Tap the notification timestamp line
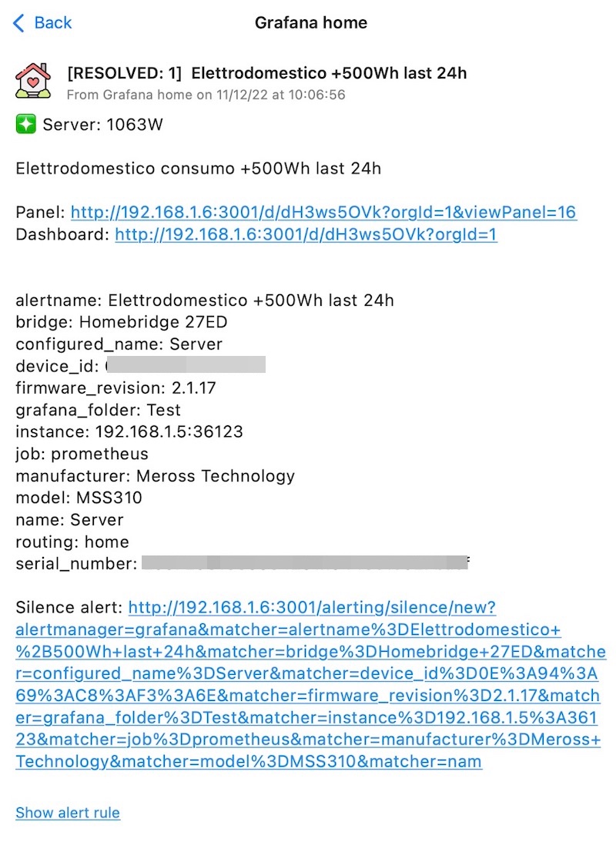 point(206,95)
